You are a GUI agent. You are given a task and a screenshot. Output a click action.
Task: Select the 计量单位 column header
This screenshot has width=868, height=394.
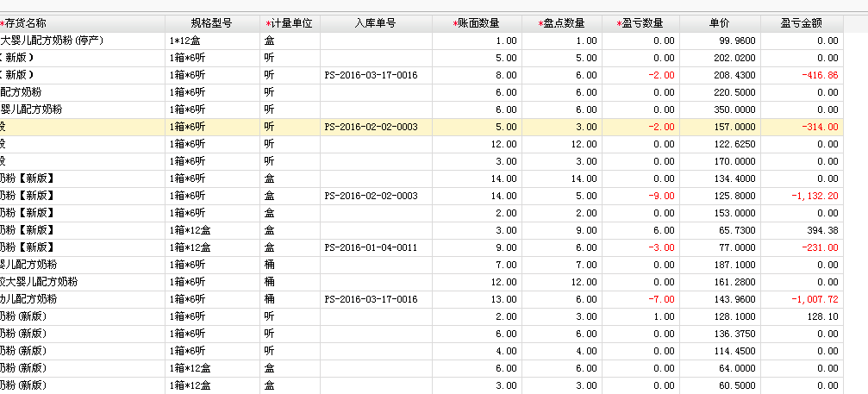coord(290,23)
